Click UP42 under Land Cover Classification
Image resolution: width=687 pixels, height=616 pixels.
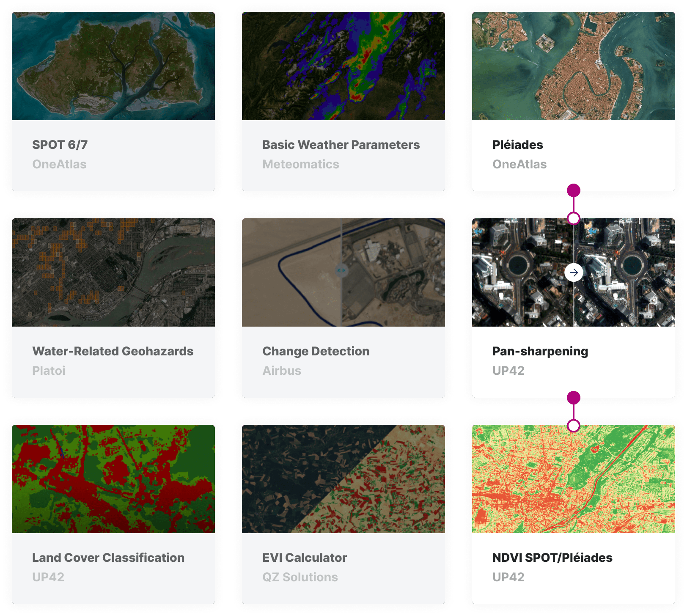tap(48, 577)
